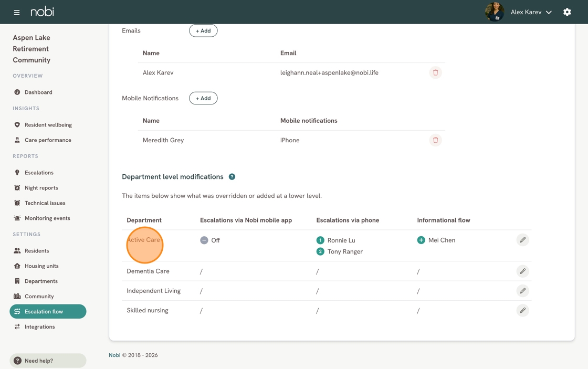Screen dimensions: 588x369
Task: Select the Escalation flow menu item
Action: pyautogui.click(x=48, y=312)
